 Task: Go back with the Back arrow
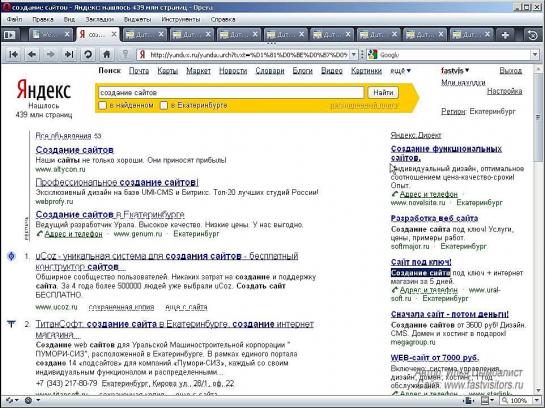[32, 54]
